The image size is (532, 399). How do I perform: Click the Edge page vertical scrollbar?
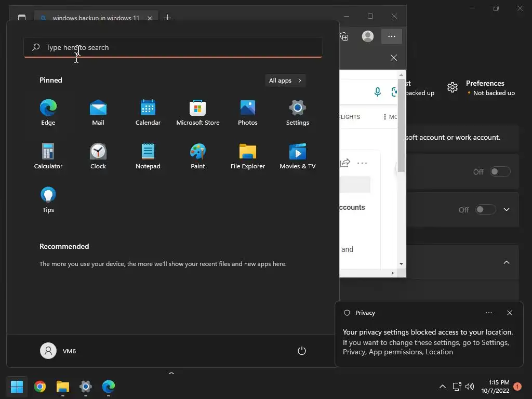tap(401, 126)
